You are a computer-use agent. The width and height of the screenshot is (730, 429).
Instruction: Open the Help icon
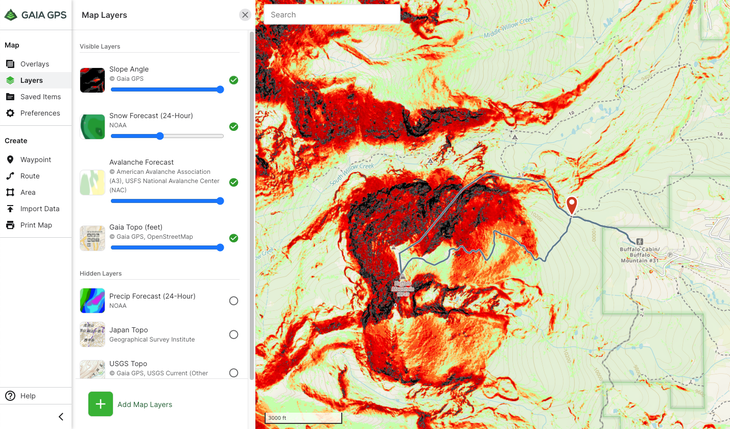coord(10,396)
